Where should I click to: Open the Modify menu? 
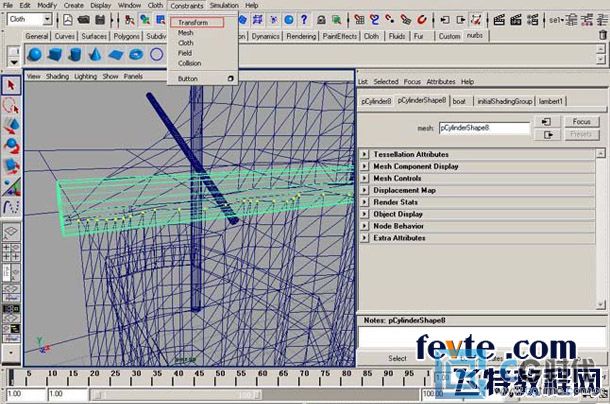(47, 5)
